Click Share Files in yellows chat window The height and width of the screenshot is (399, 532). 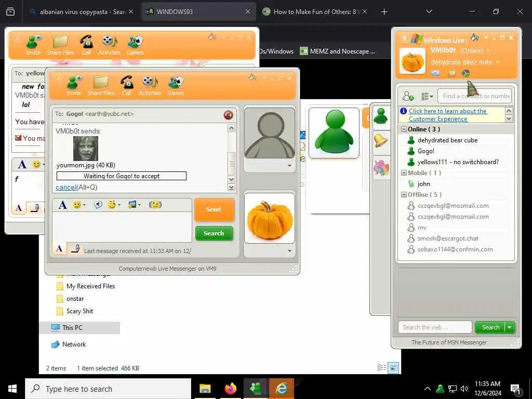coord(60,45)
